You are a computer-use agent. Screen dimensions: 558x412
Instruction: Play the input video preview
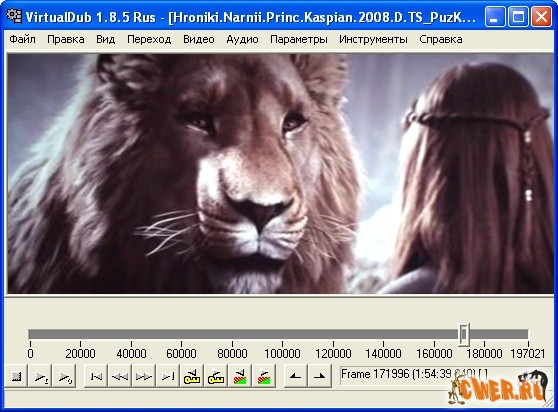40,376
